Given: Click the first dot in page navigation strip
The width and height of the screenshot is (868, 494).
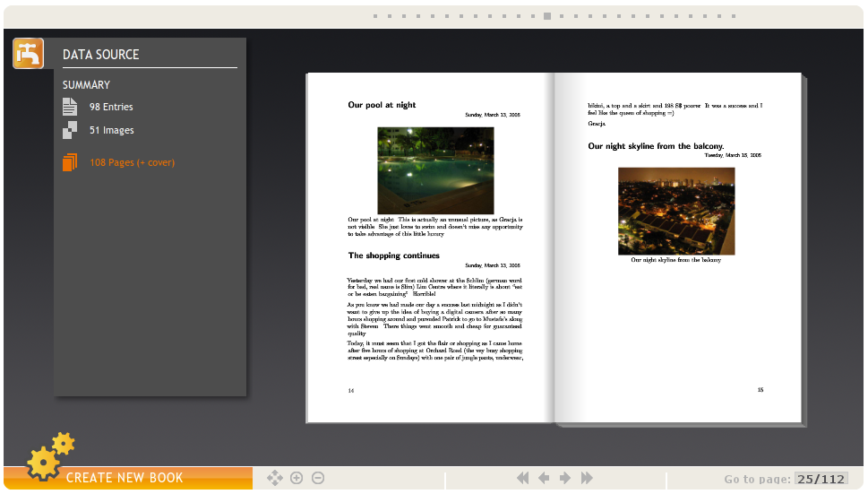Looking at the screenshot, I should click(x=375, y=16).
